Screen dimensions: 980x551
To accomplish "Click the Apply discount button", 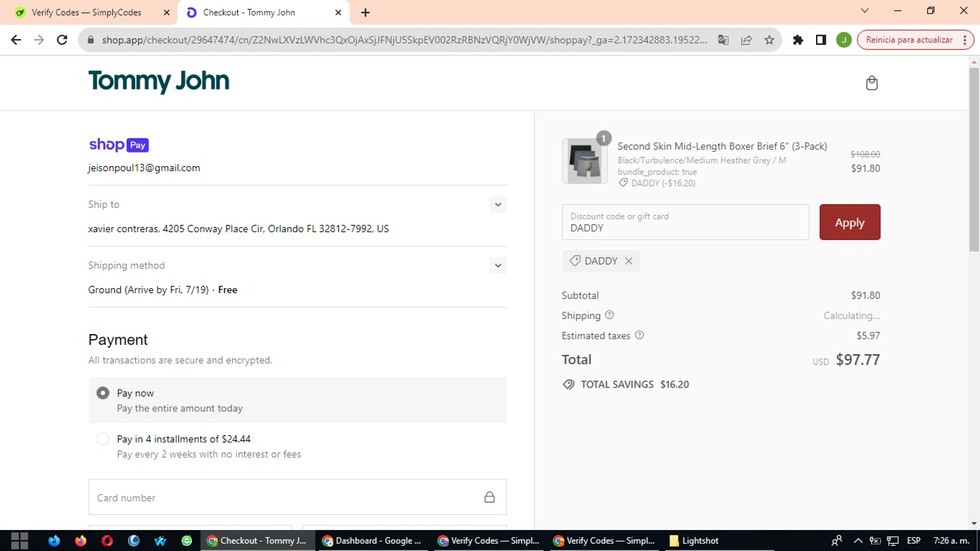I will pyautogui.click(x=850, y=222).
